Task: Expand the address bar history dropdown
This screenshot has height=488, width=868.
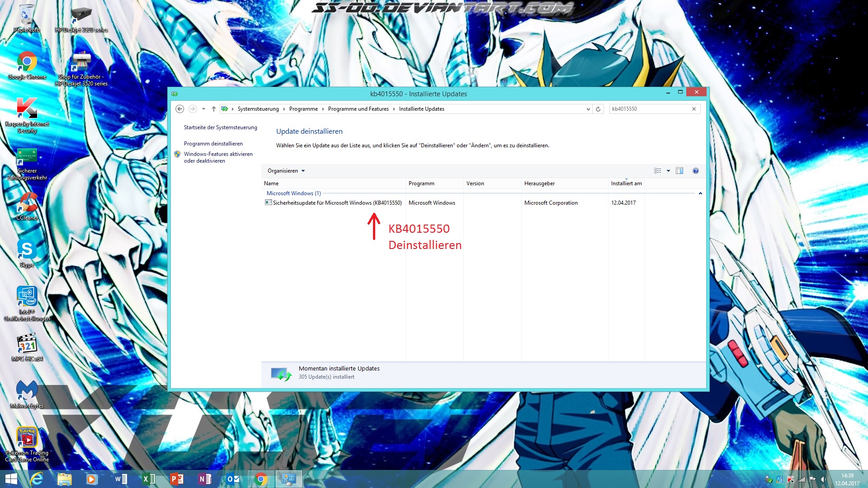Action: coord(588,109)
